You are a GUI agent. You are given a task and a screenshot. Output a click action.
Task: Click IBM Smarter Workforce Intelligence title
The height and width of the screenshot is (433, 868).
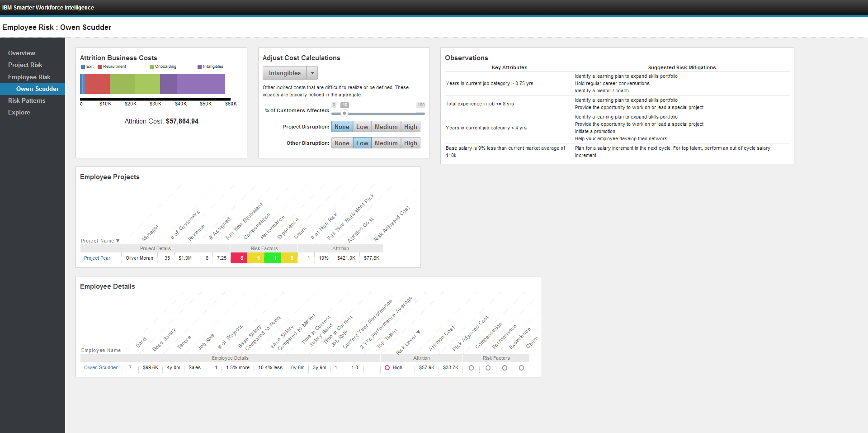coord(48,8)
